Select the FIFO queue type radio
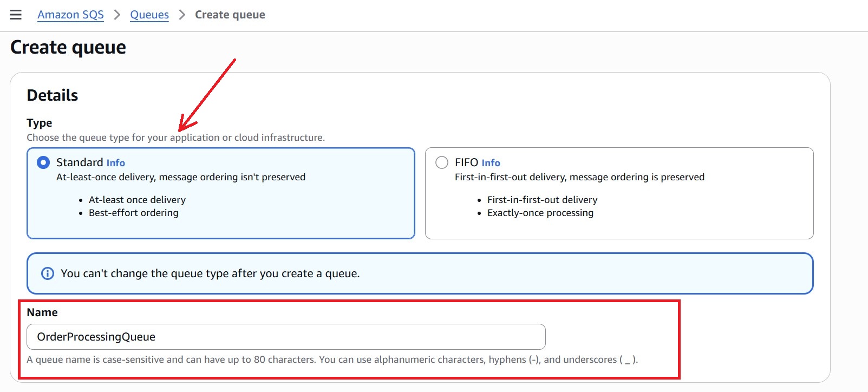868x392 pixels. point(442,162)
